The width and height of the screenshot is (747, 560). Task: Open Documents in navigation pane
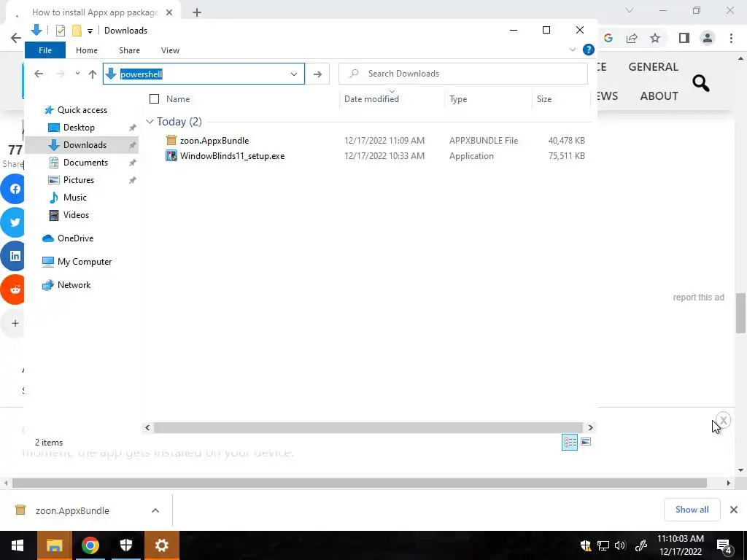86,163
